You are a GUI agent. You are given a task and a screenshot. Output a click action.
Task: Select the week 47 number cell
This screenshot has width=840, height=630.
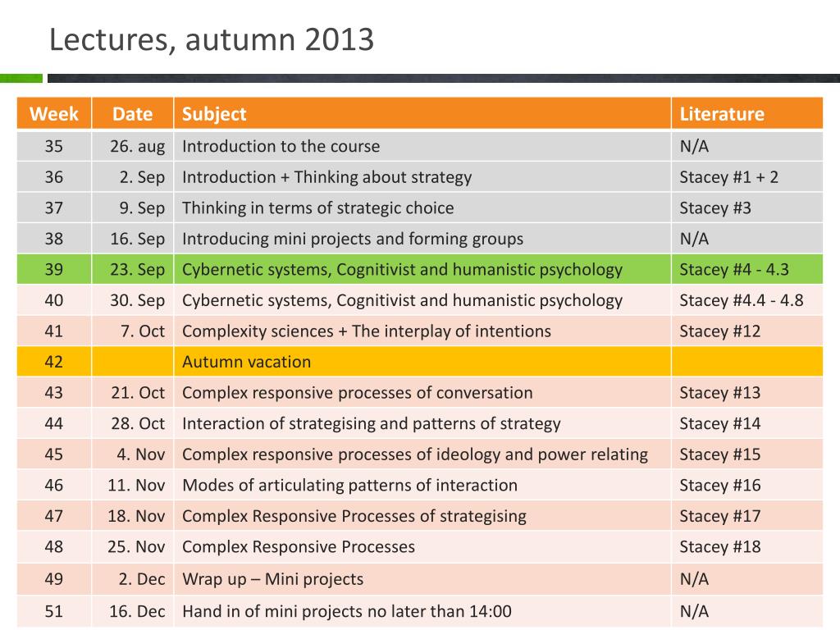54,516
